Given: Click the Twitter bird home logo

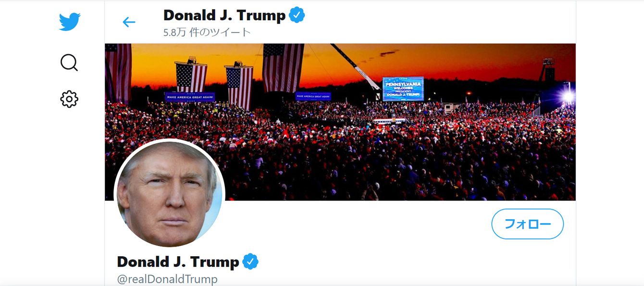Looking at the screenshot, I should [70, 22].
